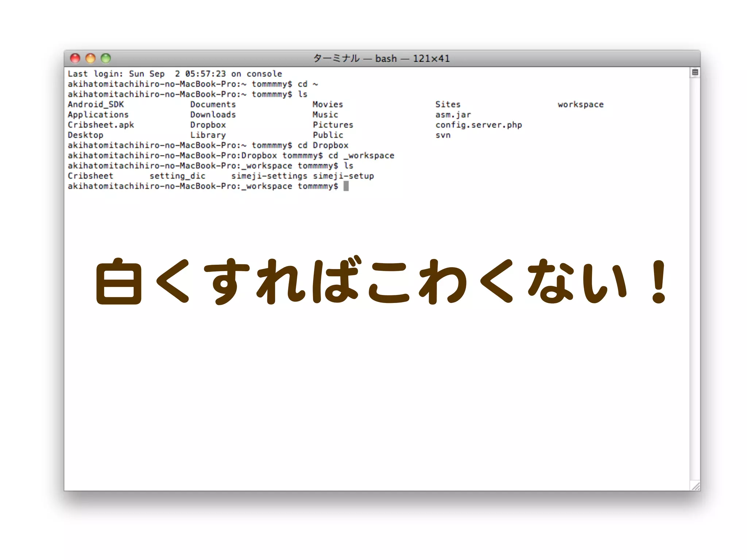Click the yellow minimize window button

[x=90, y=58]
